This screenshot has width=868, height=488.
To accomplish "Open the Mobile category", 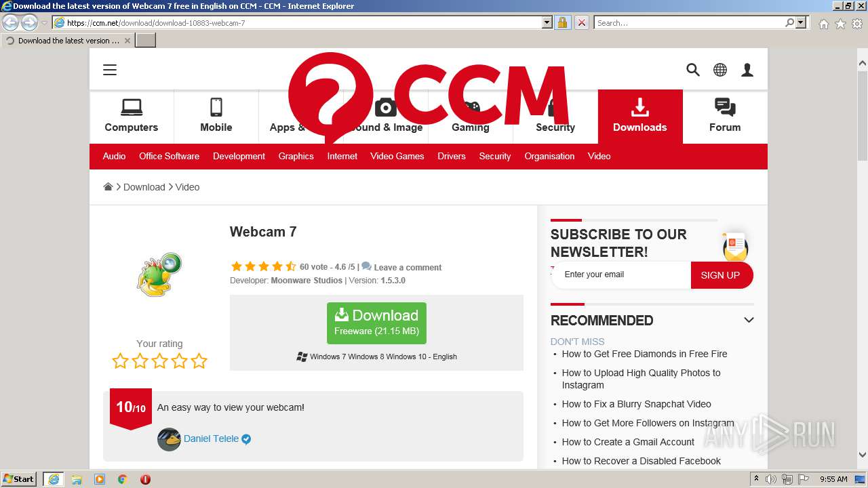I will pyautogui.click(x=216, y=117).
